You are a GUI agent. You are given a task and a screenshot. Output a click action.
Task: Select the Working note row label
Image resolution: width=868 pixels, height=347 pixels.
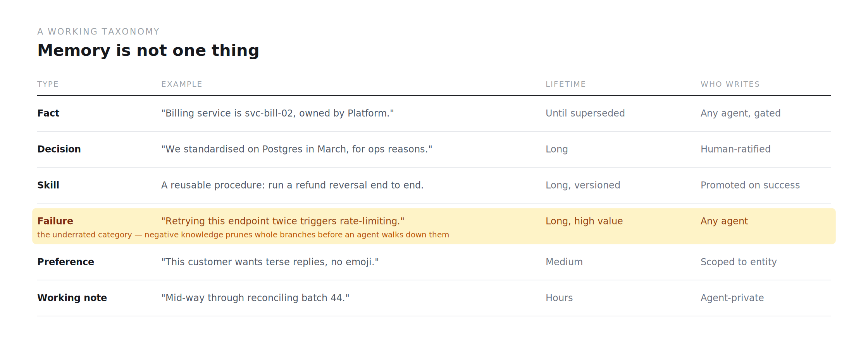click(72, 298)
